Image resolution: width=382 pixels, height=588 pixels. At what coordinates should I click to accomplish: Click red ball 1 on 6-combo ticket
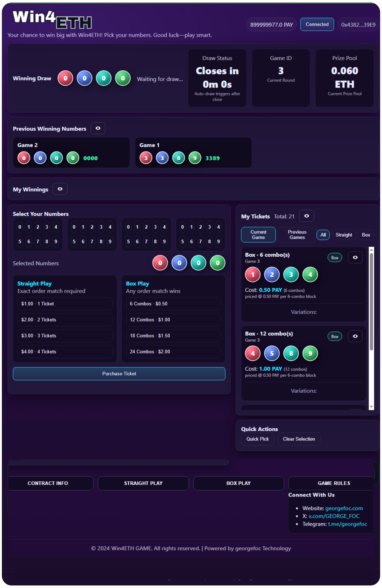(253, 274)
